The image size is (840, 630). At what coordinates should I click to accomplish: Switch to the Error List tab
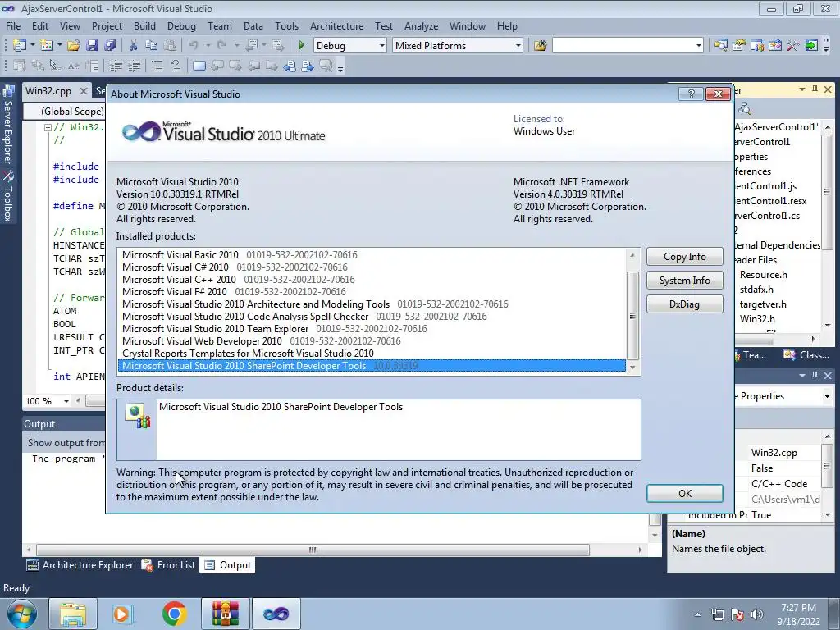coord(169,565)
